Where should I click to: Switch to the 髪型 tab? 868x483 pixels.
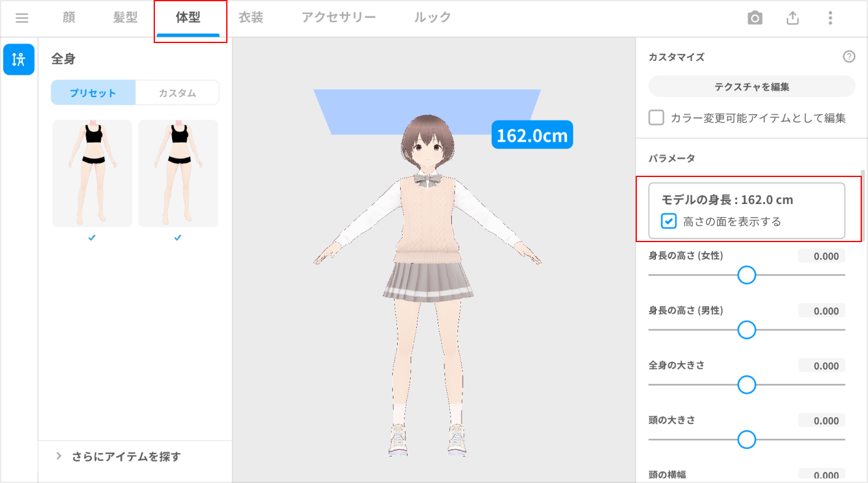[x=125, y=18]
